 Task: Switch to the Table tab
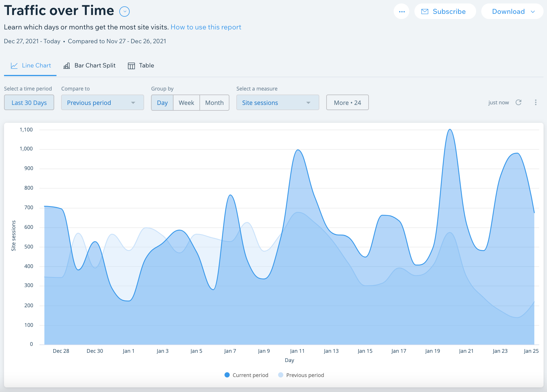coord(141,66)
